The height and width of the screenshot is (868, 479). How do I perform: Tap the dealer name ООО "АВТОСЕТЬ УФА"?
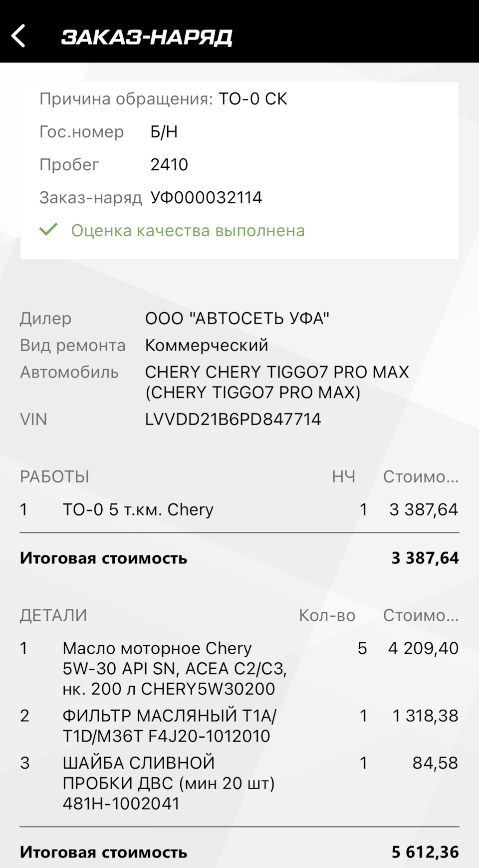[x=237, y=318]
